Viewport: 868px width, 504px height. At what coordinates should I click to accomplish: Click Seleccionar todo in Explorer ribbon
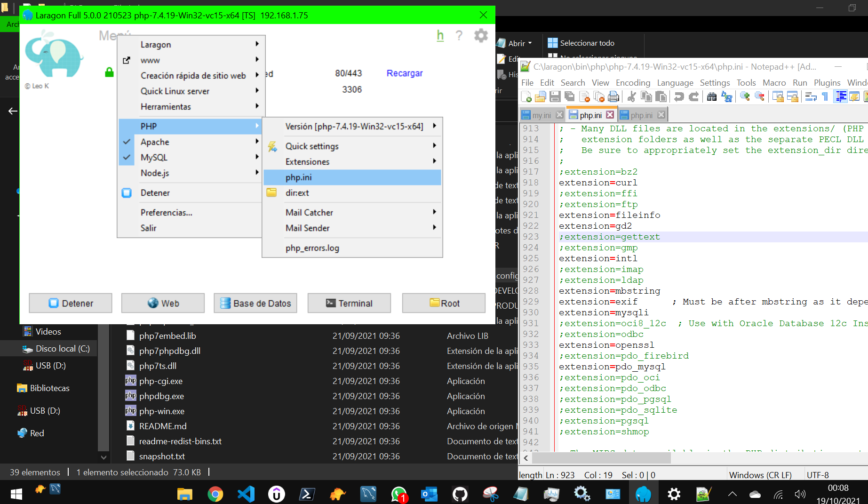tap(581, 43)
